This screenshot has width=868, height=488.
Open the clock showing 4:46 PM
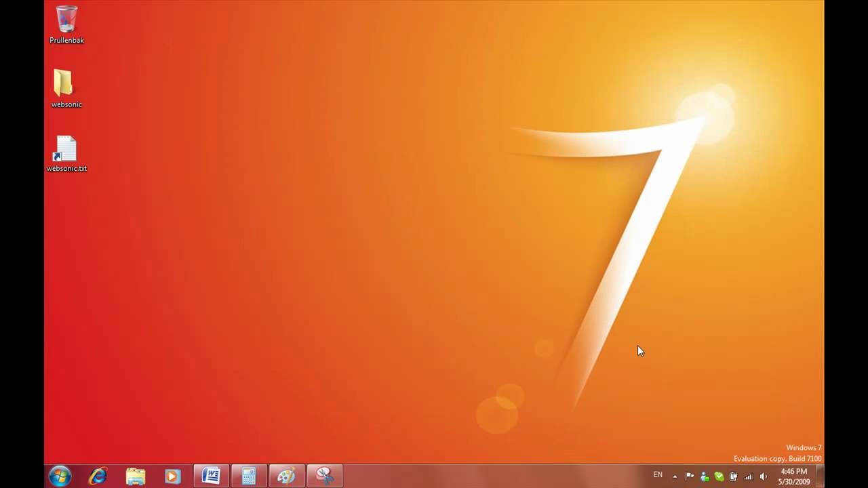(794, 476)
